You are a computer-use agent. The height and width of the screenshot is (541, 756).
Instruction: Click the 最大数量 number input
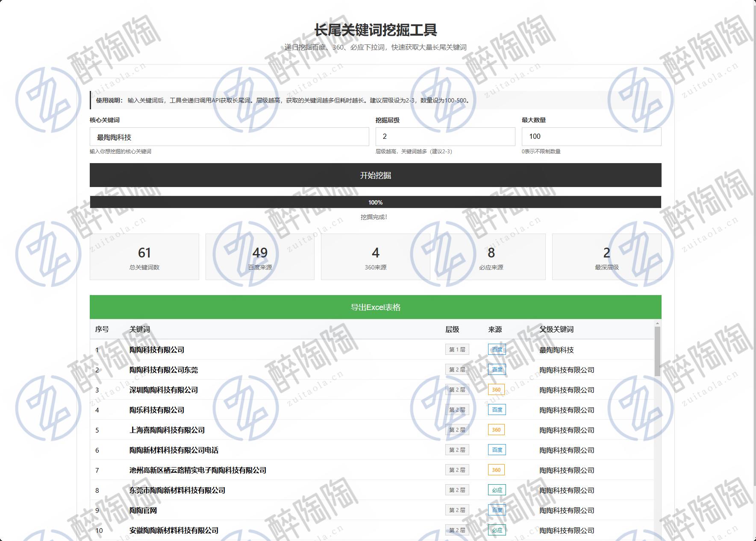[x=591, y=137]
